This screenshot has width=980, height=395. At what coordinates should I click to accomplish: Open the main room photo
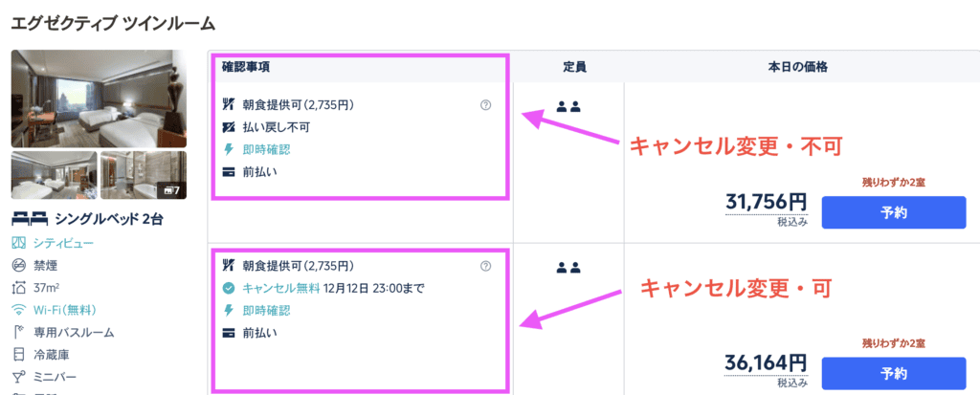pos(99,97)
